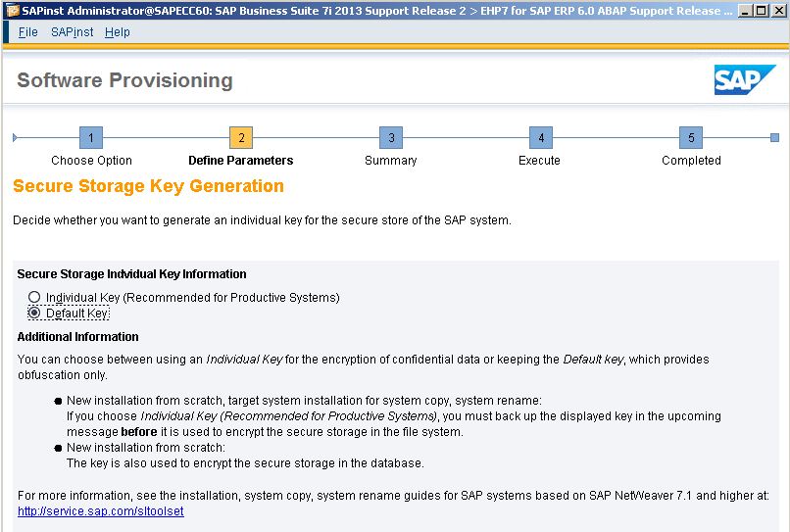
Task: Click step 2 Define Parameters box
Action: [241, 137]
